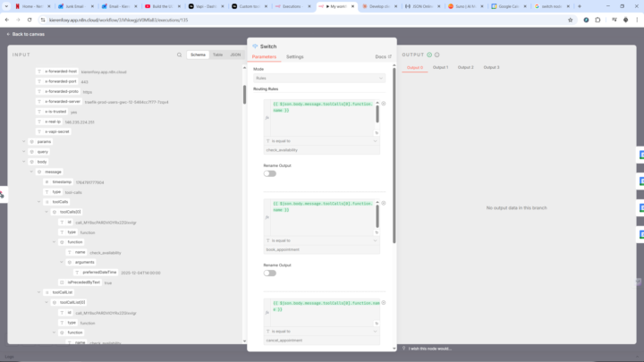Collapse the toolCallList tree node
Image resolution: width=644 pixels, height=362 pixels.
[x=39, y=292]
